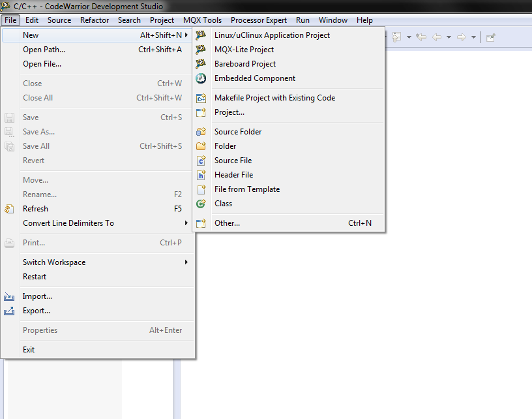Go to Last Edit Location toolbar icon
532x419 pixels.
pos(421,37)
